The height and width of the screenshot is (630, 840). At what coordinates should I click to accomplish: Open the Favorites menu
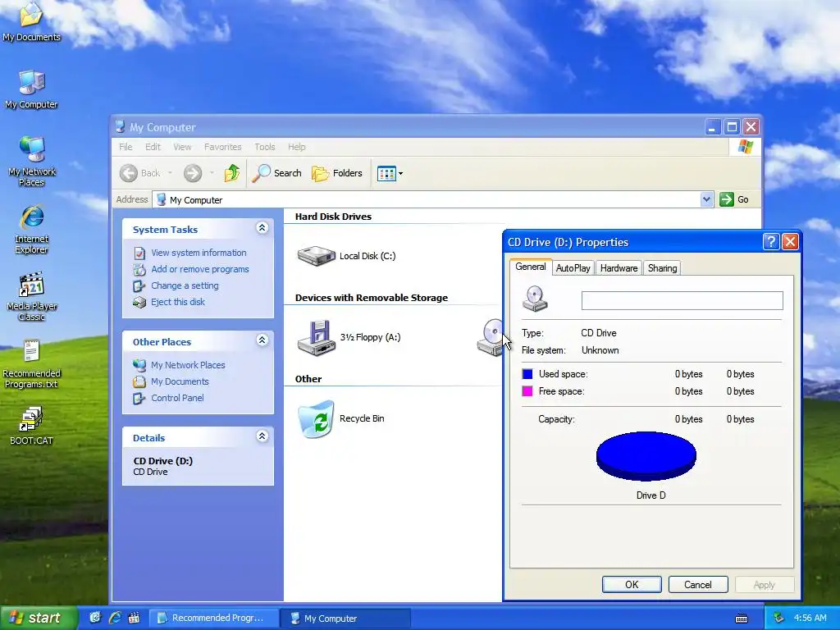pyautogui.click(x=222, y=147)
